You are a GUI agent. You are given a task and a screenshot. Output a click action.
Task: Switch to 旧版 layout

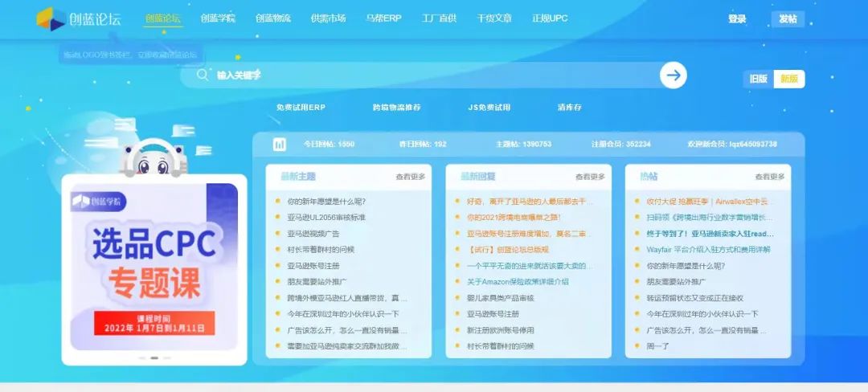(x=759, y=79)
